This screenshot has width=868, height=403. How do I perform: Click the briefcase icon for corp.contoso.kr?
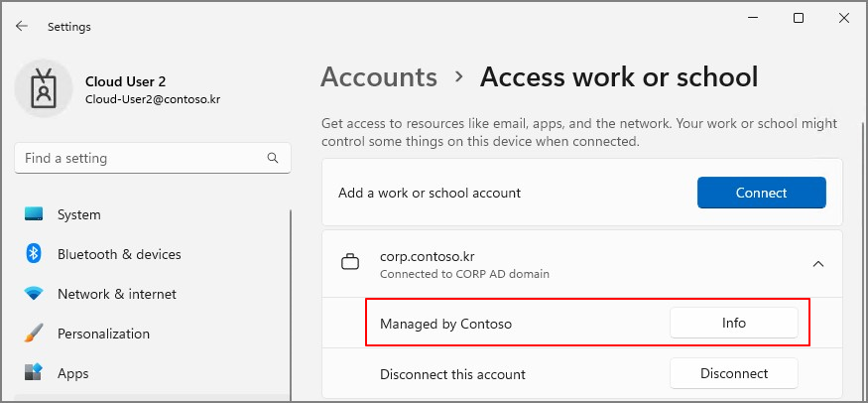350,262
